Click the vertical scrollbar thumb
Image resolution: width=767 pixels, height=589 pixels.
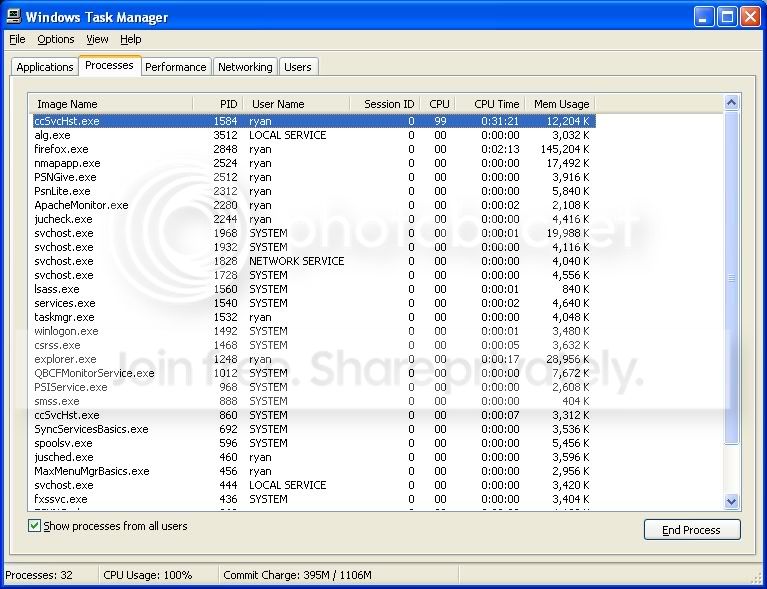pyautogui.click(x=731, y=278)
